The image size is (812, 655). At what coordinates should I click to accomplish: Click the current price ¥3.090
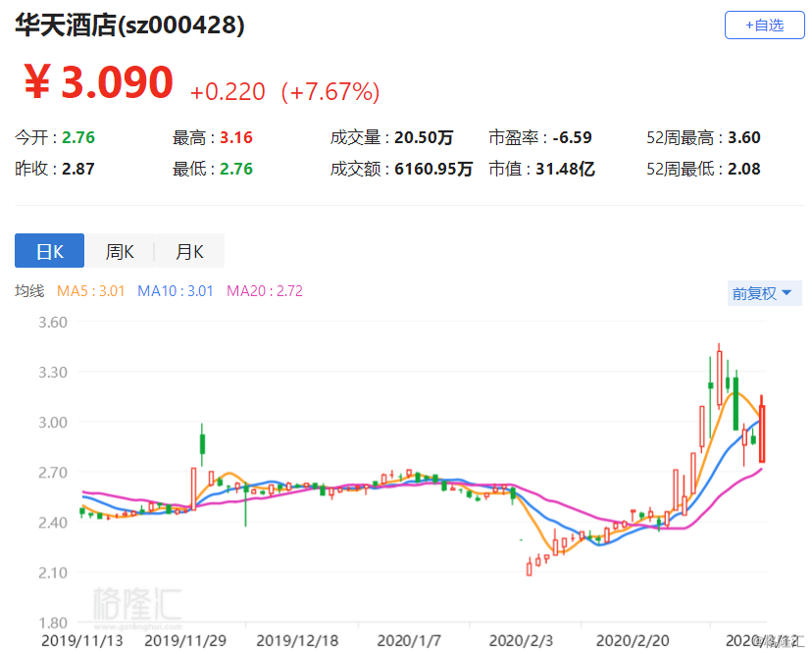coord(98,81)
